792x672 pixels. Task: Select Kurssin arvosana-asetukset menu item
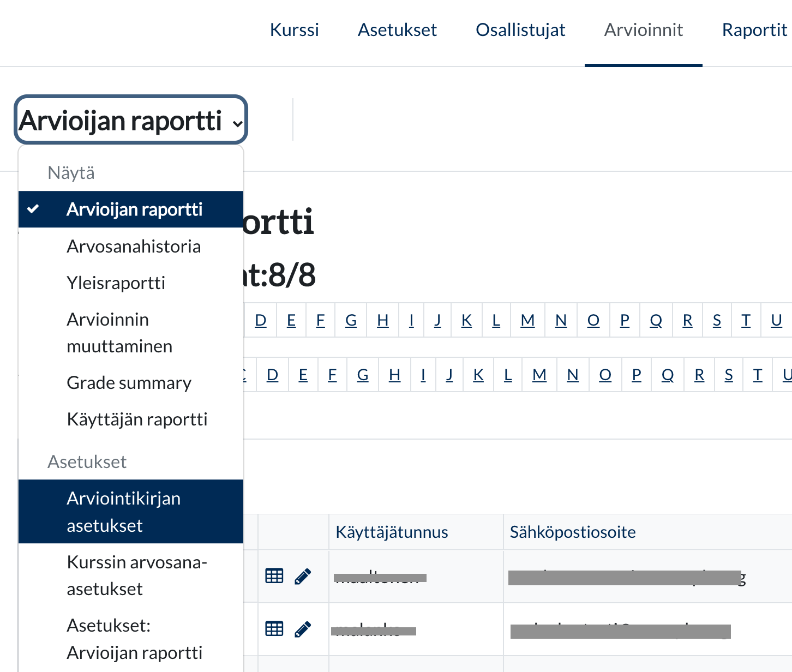pos(136,575)
